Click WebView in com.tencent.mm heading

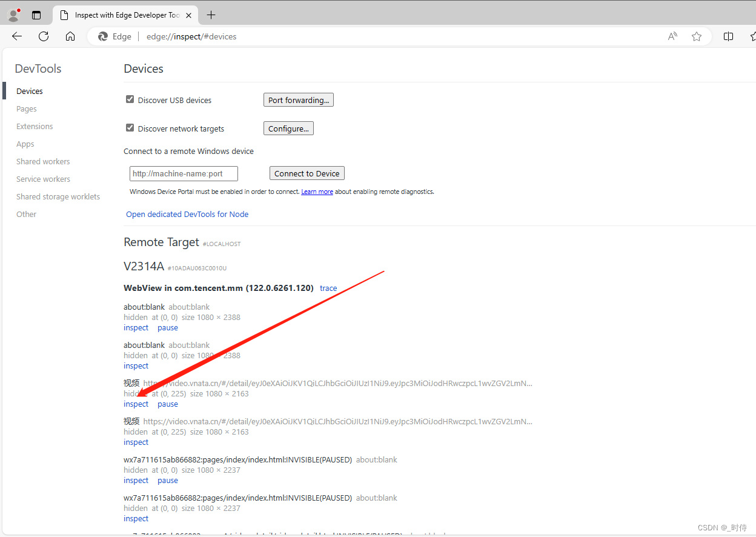click(219, 288)
